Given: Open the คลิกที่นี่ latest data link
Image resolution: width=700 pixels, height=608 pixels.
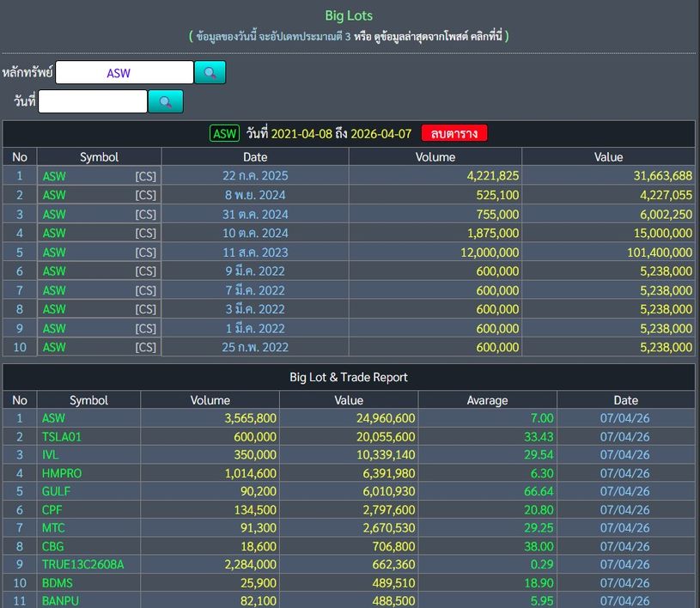Looking at the screenshot, I should coord(483,36).
